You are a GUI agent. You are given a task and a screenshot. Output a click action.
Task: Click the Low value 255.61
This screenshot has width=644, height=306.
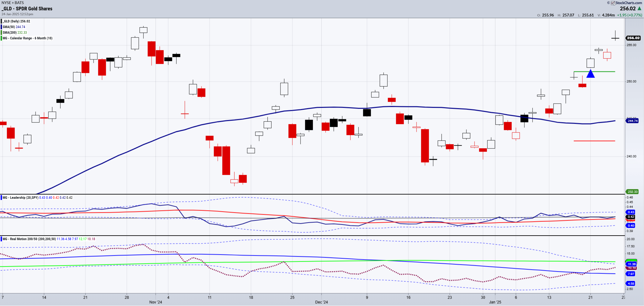(588, 15)
